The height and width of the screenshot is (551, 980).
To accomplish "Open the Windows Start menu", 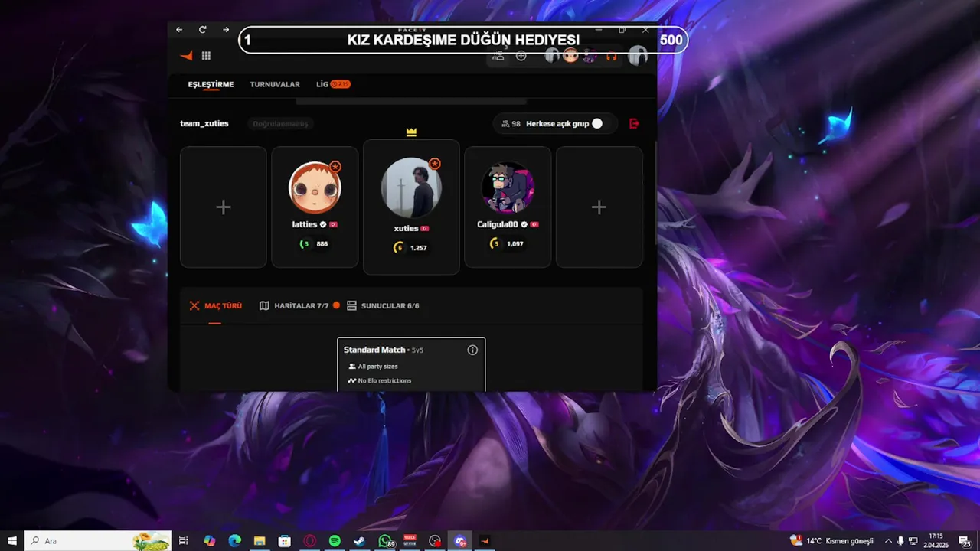I will click(x=12, y=541).
